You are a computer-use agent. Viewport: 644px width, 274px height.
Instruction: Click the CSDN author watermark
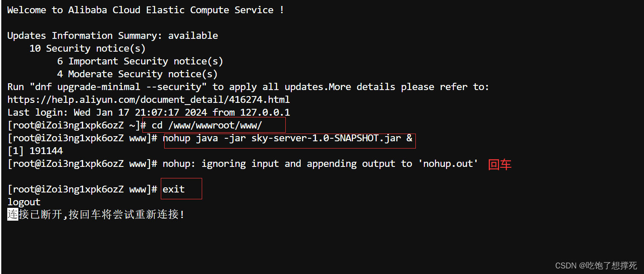point(596,265)
